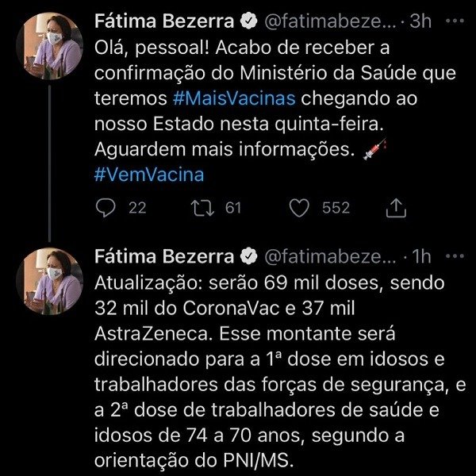
Task: Open the 3h timestamp of the first tweet
Action: 420,21
